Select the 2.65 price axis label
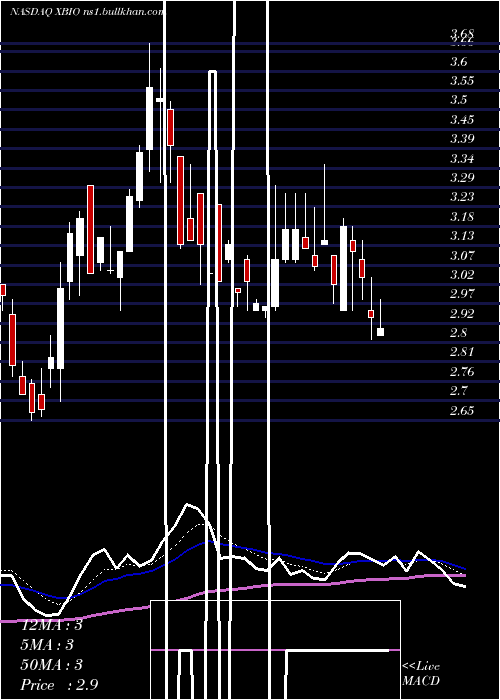Image resolution: width=500 pixels, height=700 pixels. coord(462,410)
